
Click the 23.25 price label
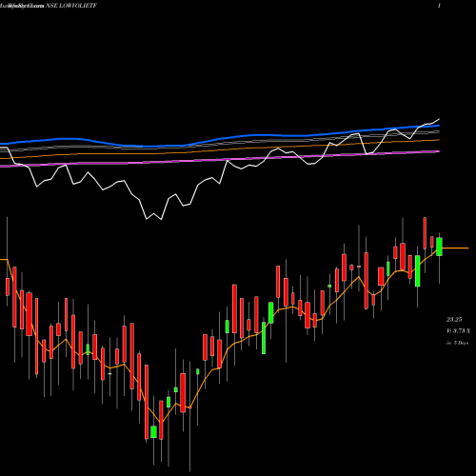pos(454,319)
